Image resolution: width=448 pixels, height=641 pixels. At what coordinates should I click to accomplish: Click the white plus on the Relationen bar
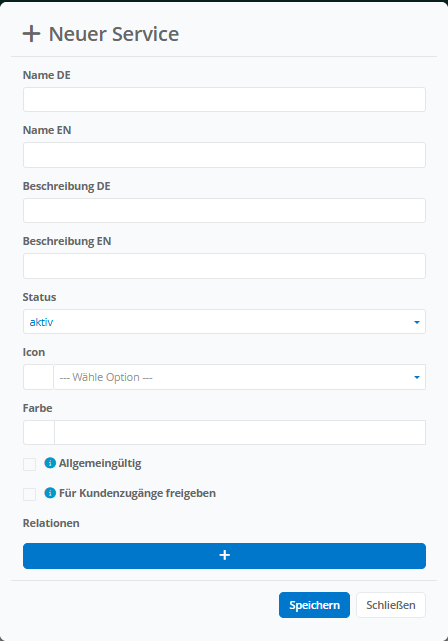click(224, 555)
